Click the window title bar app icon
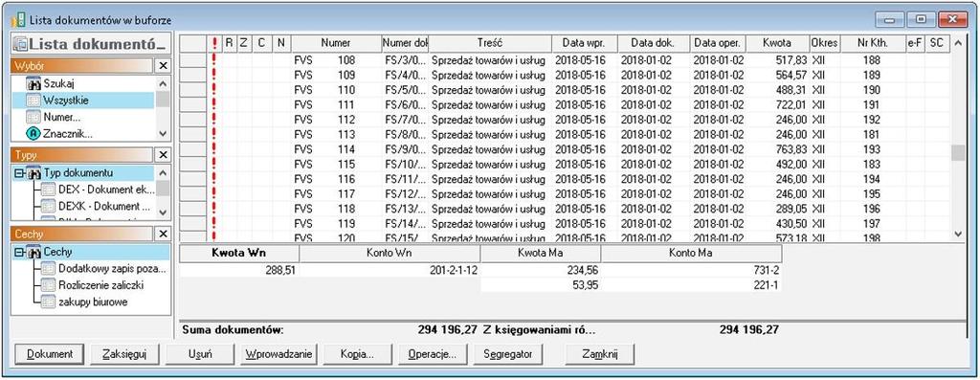 point(17,21)
